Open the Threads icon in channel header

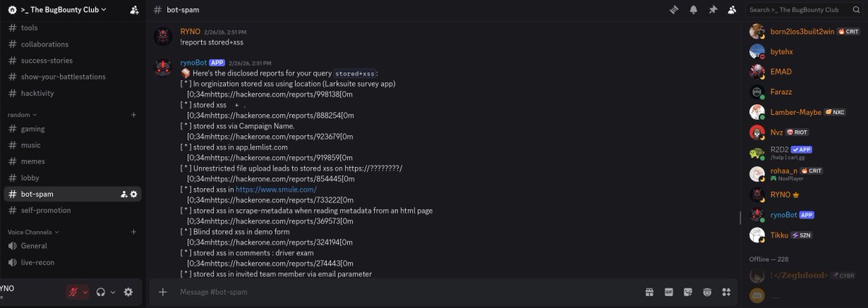coord(675,10)
